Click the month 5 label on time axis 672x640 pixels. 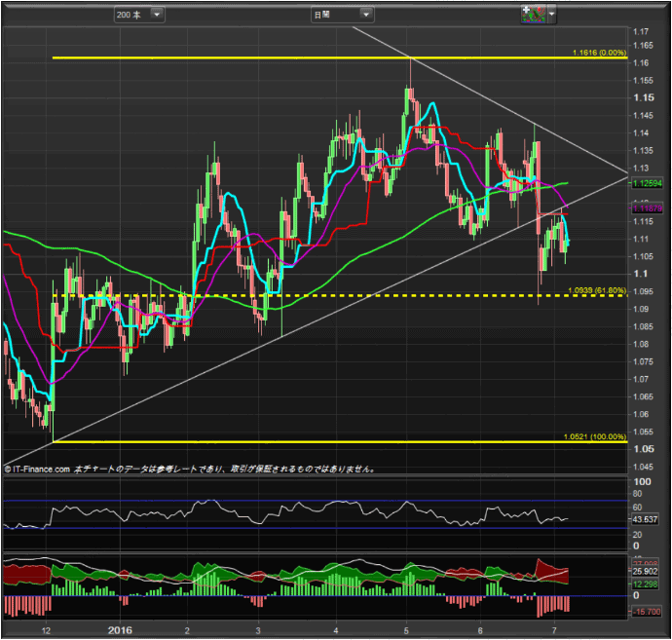406,630
